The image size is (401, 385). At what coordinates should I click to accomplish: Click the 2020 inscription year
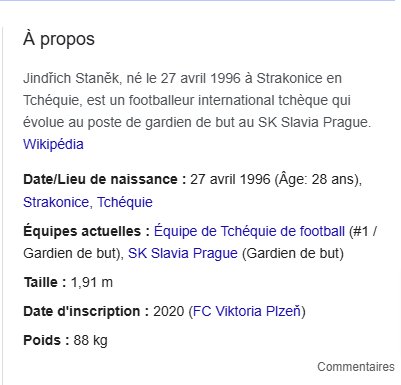click(x=169, y=311)
